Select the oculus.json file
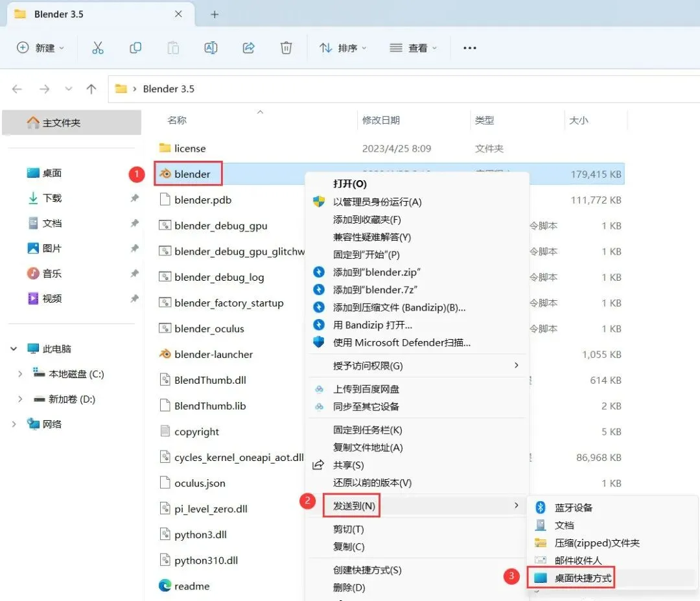This screenshot has width=700, height=601. tap(192, 482)
